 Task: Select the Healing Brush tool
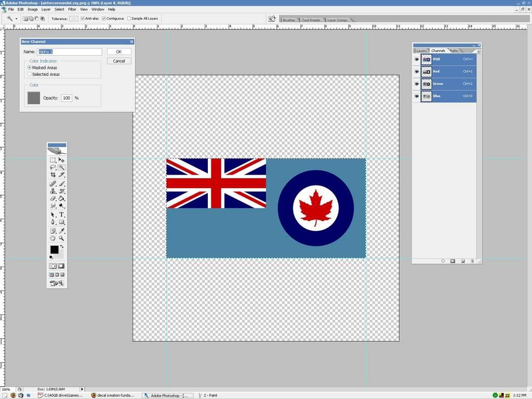click(x=52, y=183)
